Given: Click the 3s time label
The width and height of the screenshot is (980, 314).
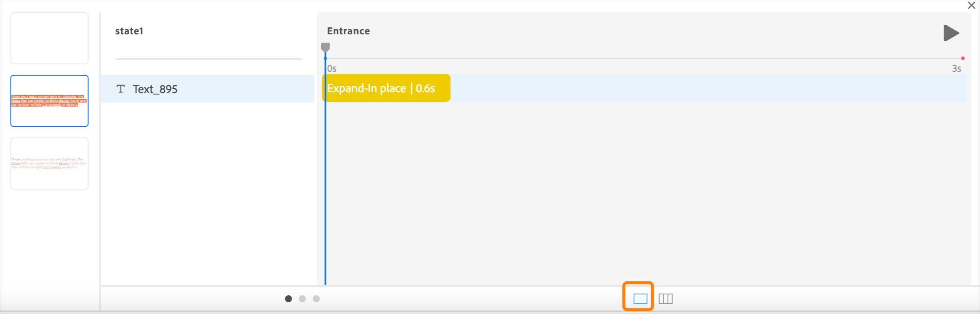Looking at the screenshot, I should point(957,69).
